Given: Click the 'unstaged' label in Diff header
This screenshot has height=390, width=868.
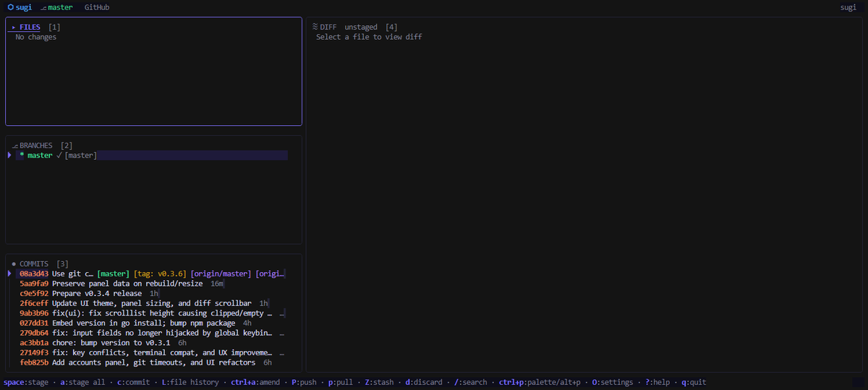Looking at the screenshot, I should [361, 27].
